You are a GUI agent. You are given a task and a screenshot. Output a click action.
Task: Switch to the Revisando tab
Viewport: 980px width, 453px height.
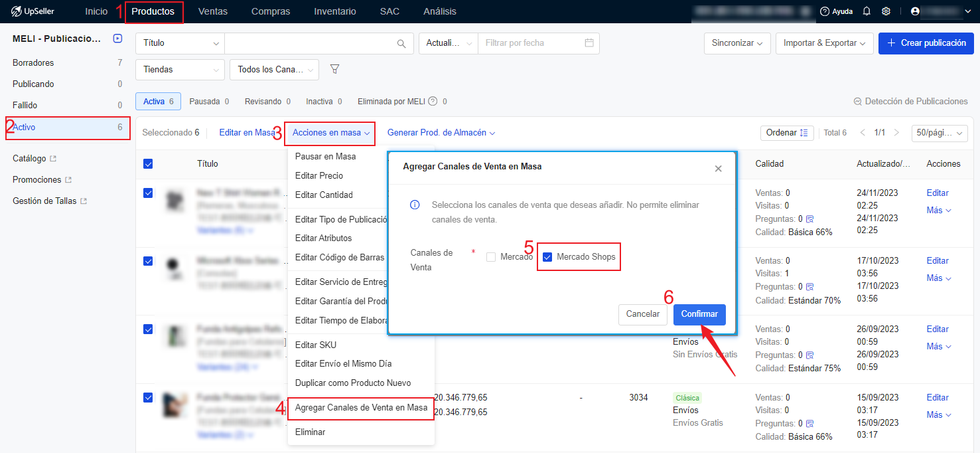(267, 102)
